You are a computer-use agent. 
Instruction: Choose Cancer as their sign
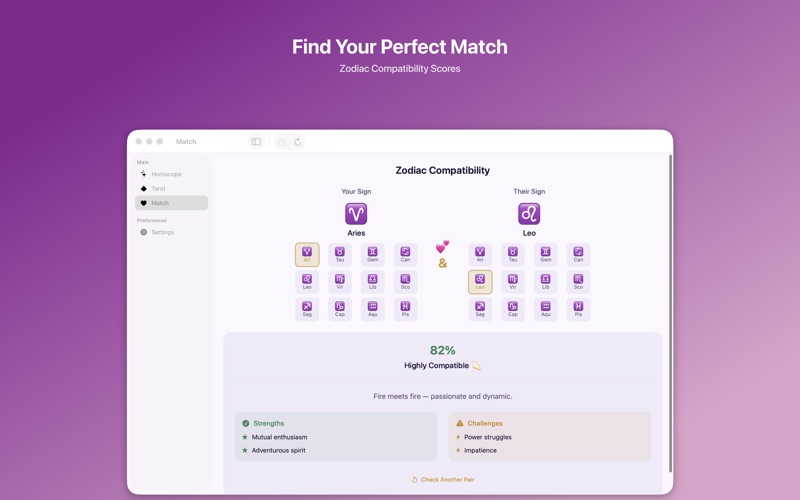(x=578, y=254)
